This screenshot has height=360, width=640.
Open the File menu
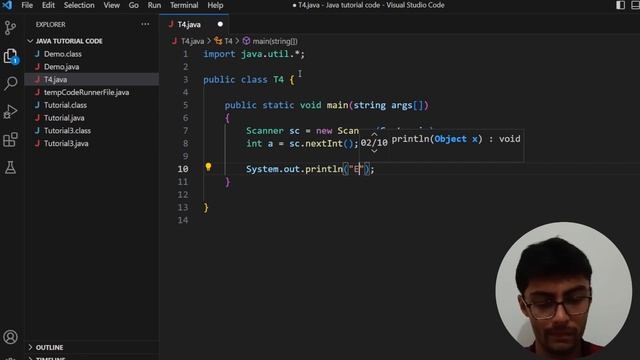(27, 5)
